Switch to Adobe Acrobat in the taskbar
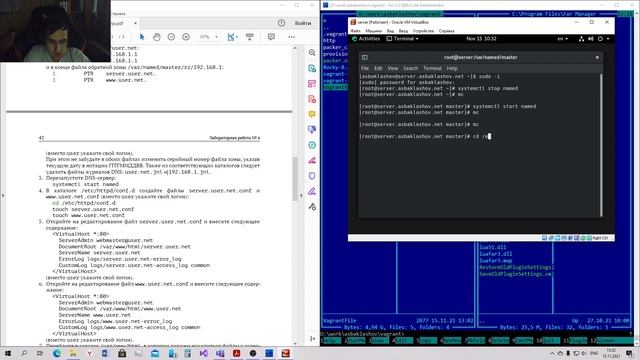 pyautogui.click(x=236, y=353)
